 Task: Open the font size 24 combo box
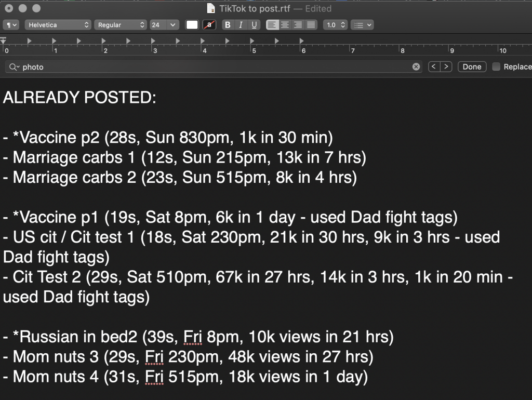click(x=164, y=25)
